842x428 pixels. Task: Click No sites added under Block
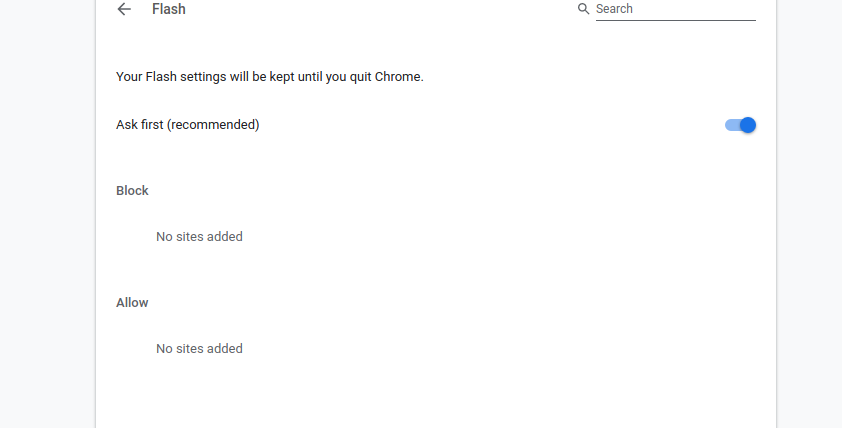tap(199, 236)
